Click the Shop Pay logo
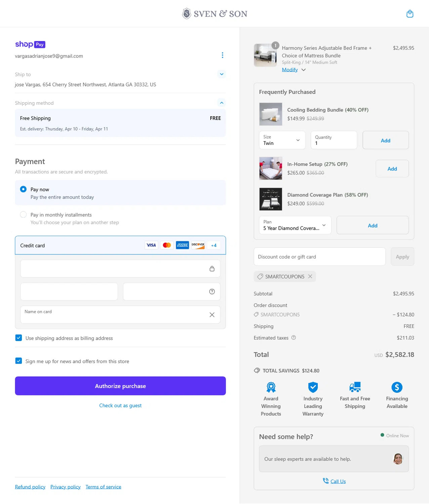The image size is (429, 504). (x=30, y=44)
